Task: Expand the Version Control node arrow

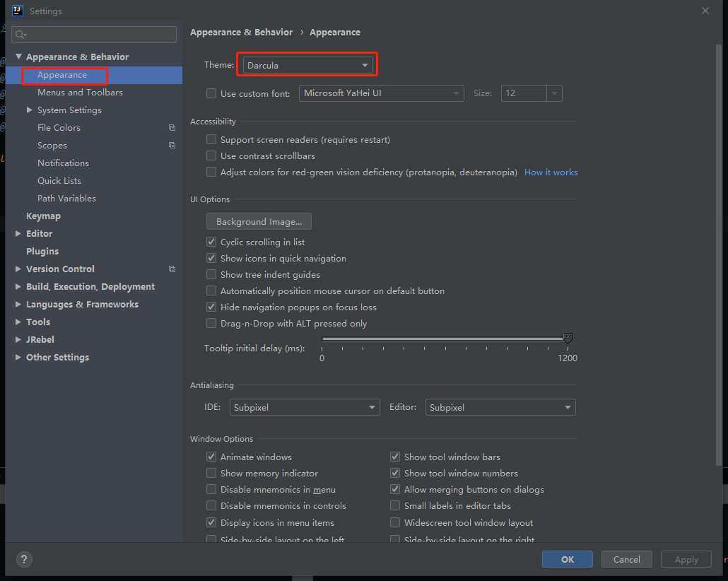Action: click(x=18, y=269)
